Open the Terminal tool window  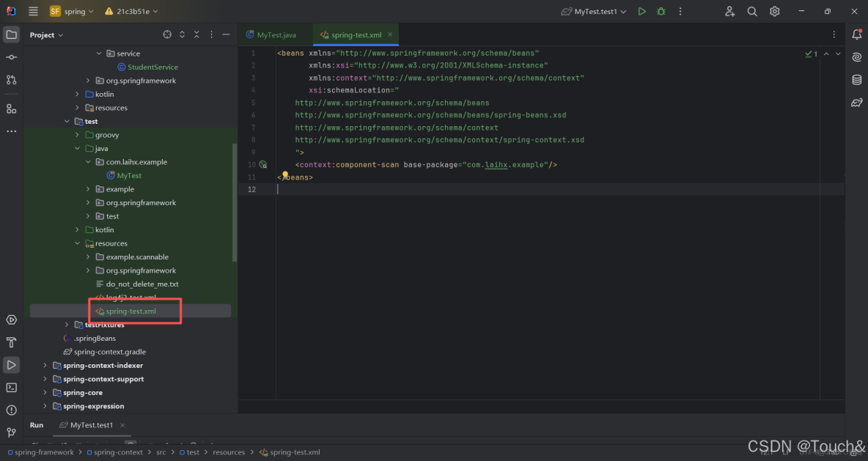(x=11, y=387)
